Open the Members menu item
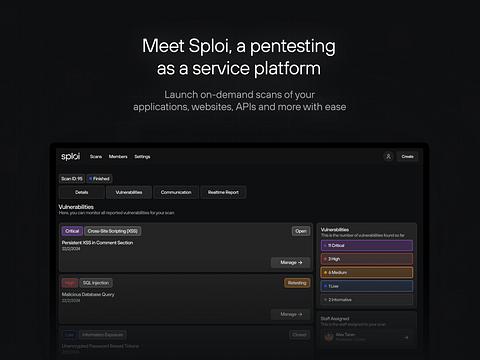Image resolution: width=480 pixels, height=360 pixels. click(x=118, y=157)
